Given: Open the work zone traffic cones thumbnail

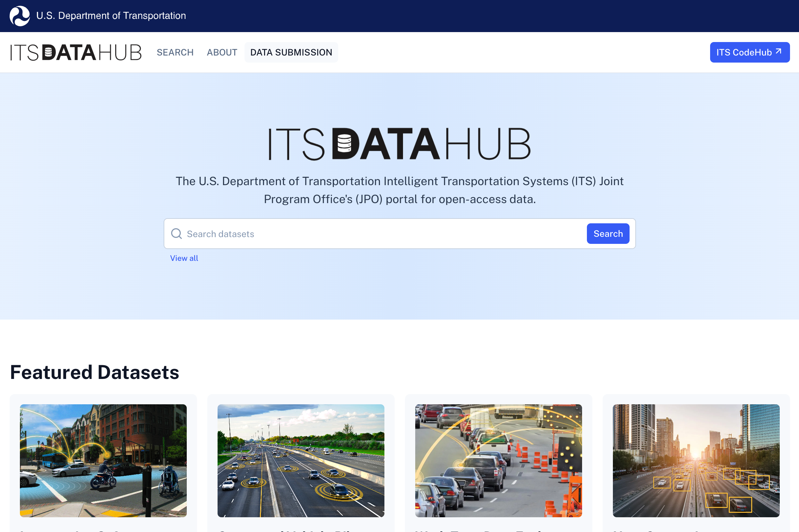Looking at the screenshot, I should click(x=498, y=460).
